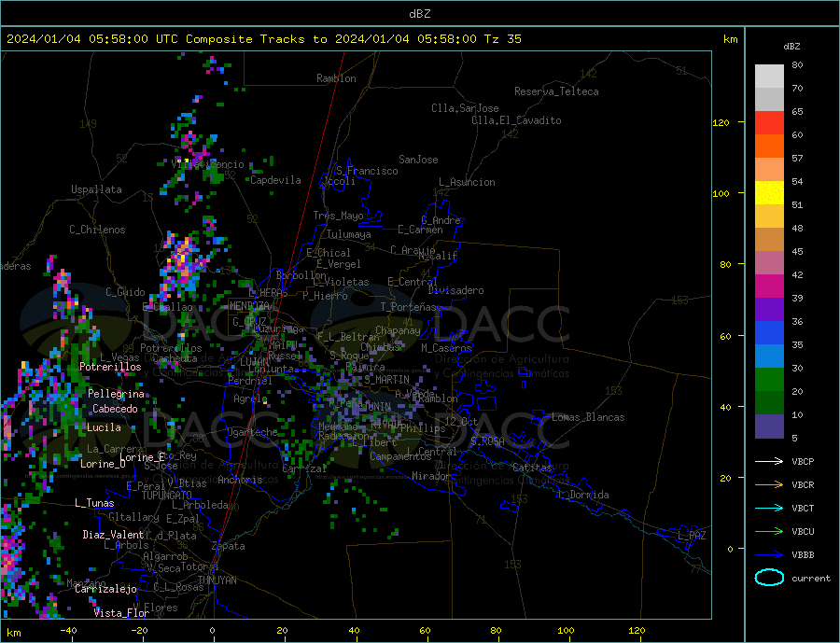The height and width of the screenshot is (643, 840).
Task: Click the -40 mark on horizontal km axis
Action: coord(68,631)
